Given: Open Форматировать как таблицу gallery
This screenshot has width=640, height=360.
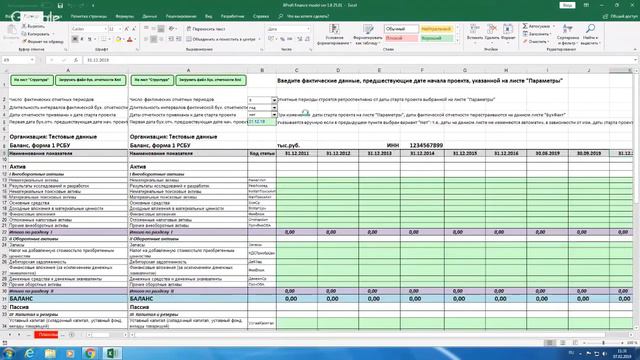Looking at the screenshot, I should [368, 35].
